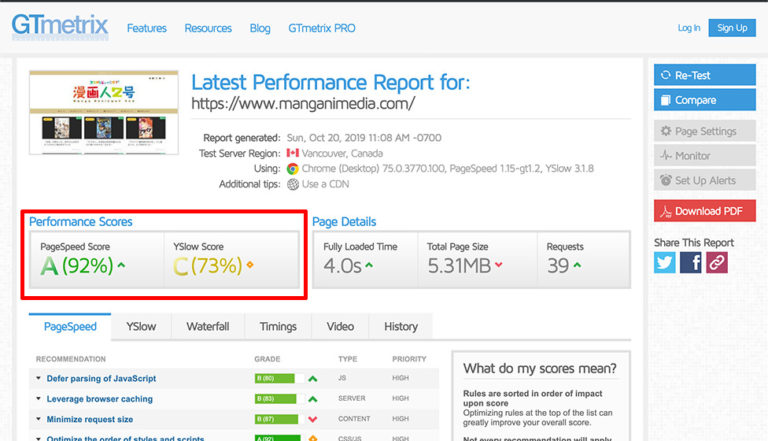The width and height of the screenshot is (768, 441).
Task: Click the Total Page Size 5.31MB value
Action: click(459, 266)
